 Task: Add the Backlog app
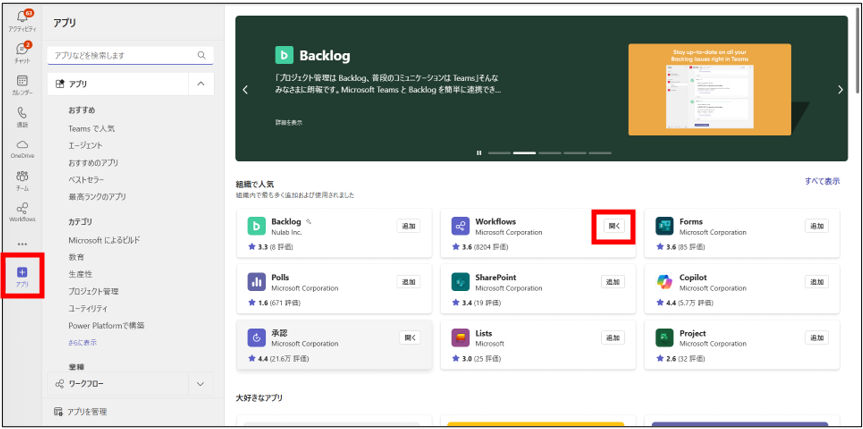[408, 226]
